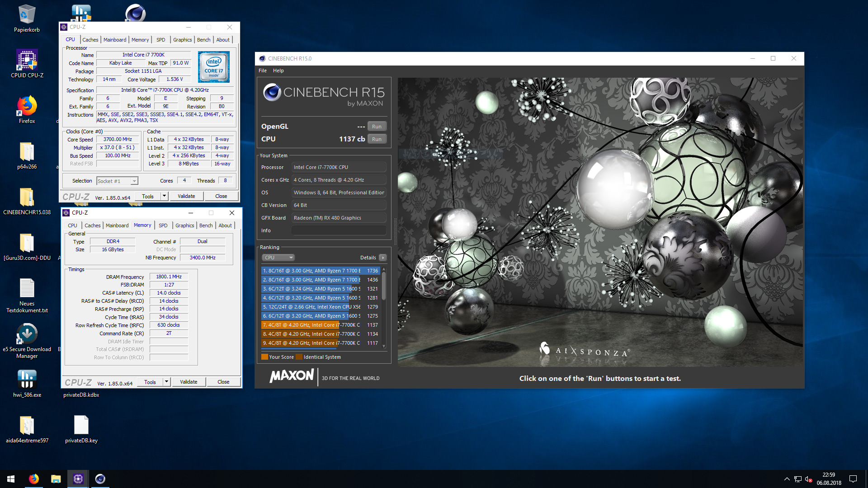
Task: Click the DRAM Frequency value 1800.1 MHz
Action: (x=169, y=277)
